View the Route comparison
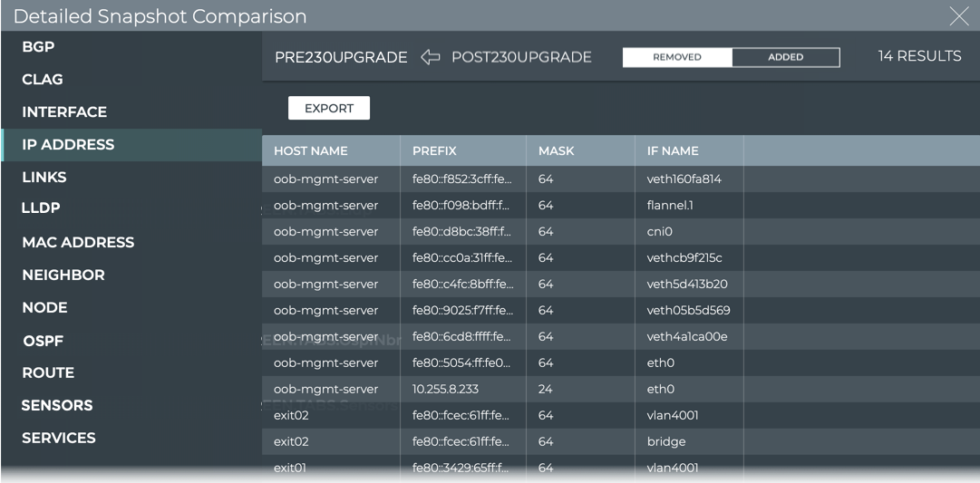The image size is (980, 483). 48,372
